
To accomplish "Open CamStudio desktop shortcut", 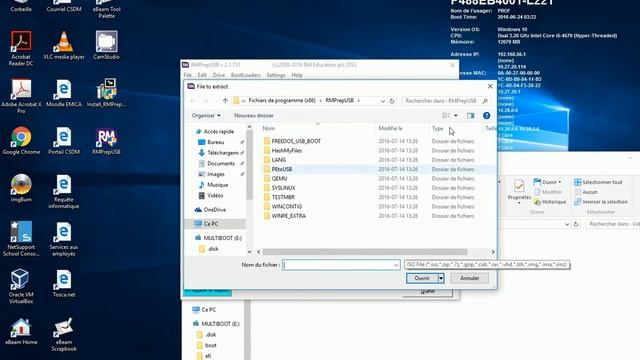I will coord(106,45).
